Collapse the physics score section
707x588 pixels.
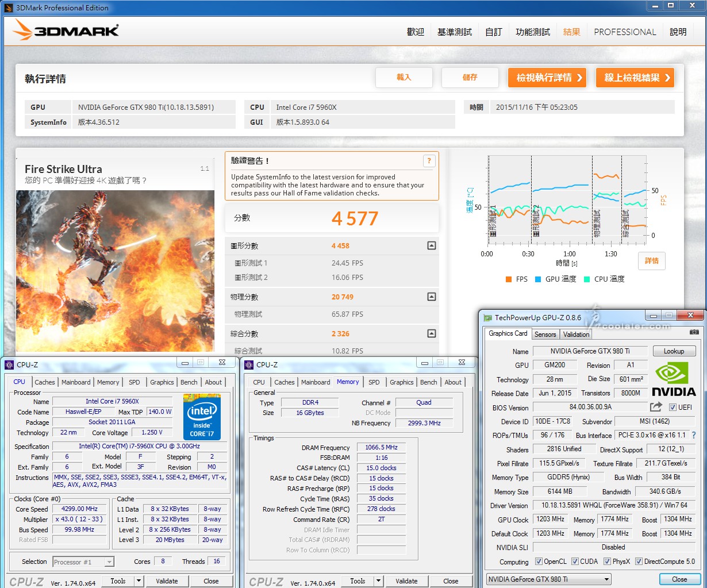click(432, 297)
